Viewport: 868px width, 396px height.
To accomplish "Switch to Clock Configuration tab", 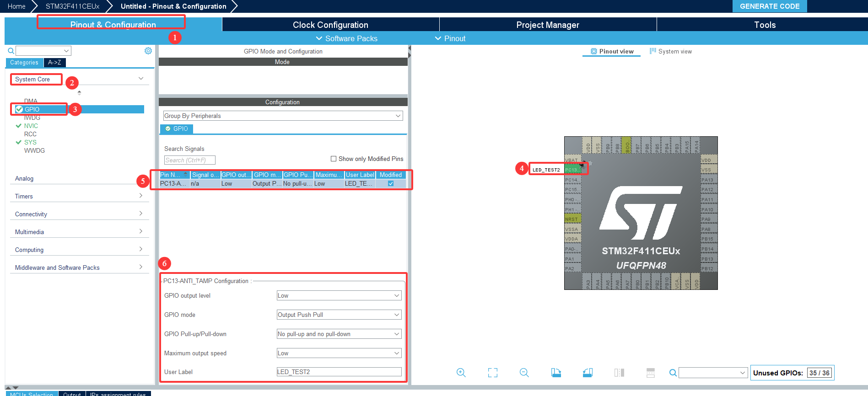I will [330, 25].
